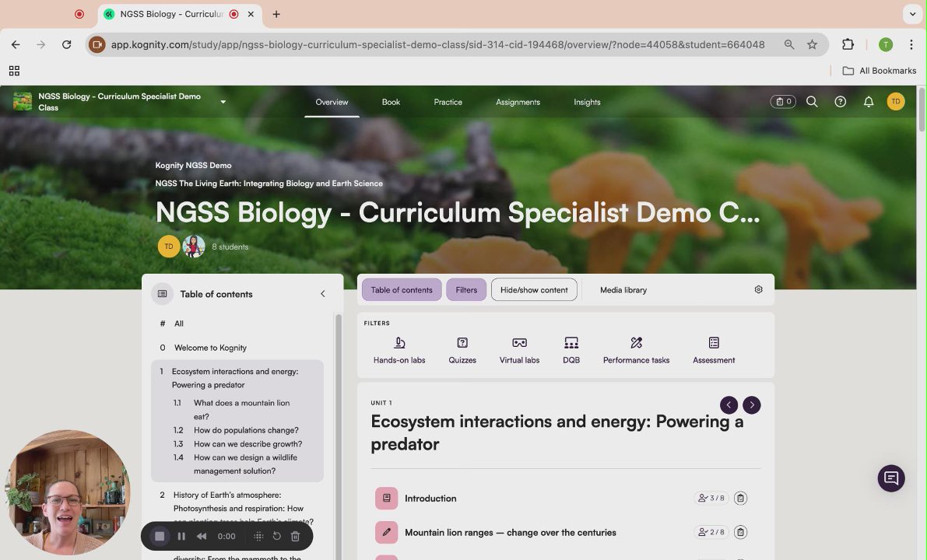Open the help question mark icon
927x560 pixels.
(x=840, y=102)
